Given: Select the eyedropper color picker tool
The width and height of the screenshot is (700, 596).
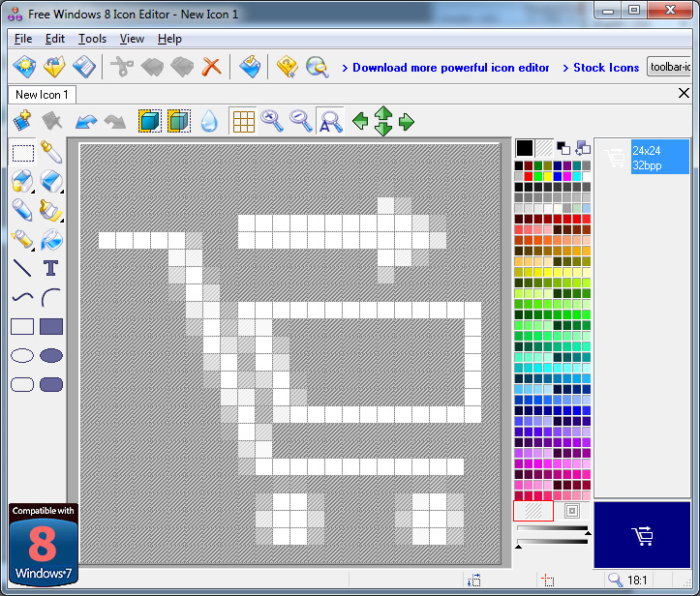Looking at the screenshot, I should click(51, 153).
